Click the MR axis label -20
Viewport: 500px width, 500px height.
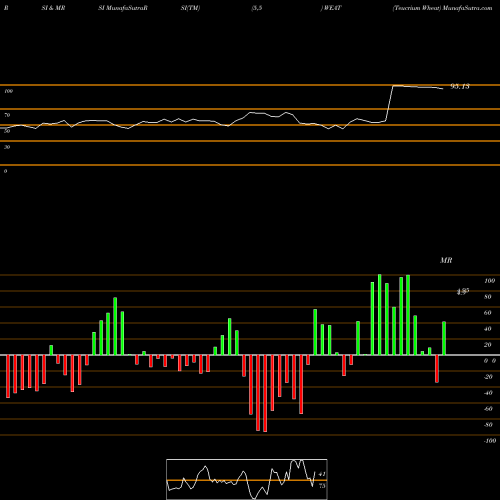(488, 377)
